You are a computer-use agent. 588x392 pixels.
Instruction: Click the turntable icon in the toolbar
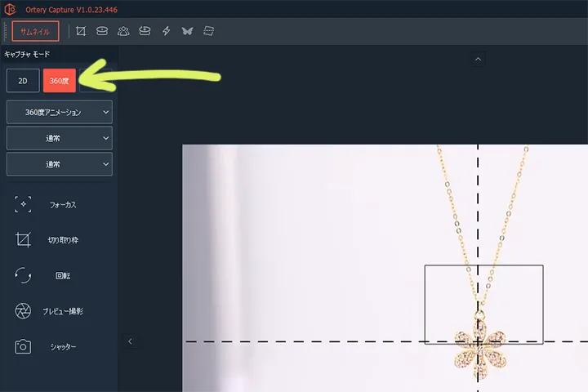(x=102, y=31)
